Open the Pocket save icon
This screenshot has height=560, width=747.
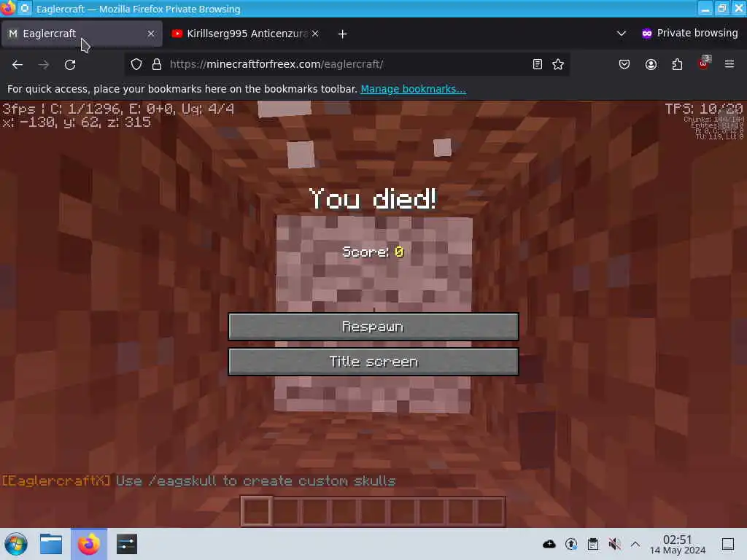coord(624,64)
